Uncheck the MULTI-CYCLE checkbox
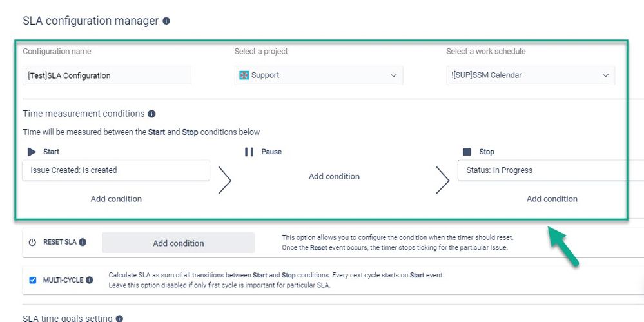The height and width of the screenshot is (322, 644). pyautogui.click(x=33, y=280)
